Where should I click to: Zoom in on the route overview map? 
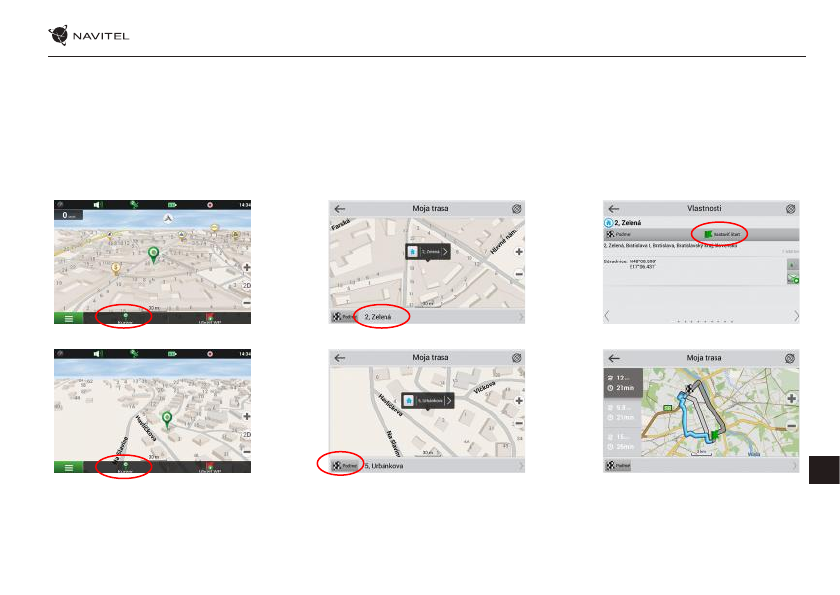click(x=792, y=398)
